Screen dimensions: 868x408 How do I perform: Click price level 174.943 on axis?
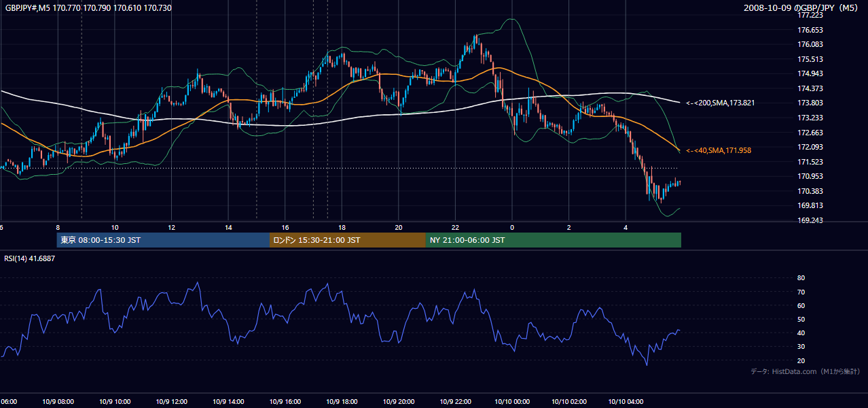[x=811, y=73]
